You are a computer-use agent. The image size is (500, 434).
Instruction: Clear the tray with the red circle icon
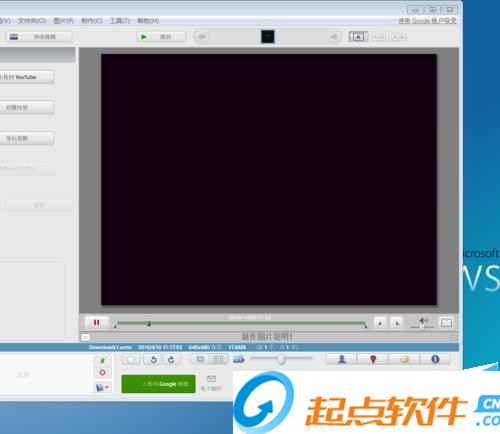point(103,372)
